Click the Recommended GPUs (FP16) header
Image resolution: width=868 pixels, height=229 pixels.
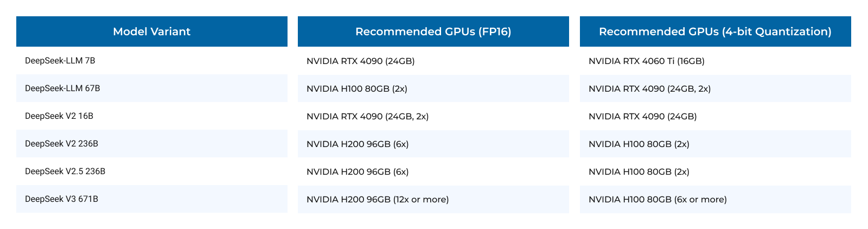(433, 31)
